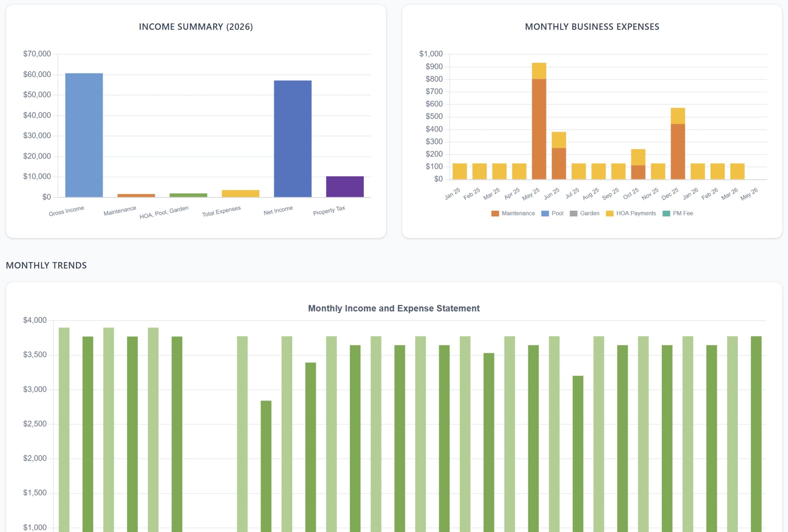Click the yellow HOA Payments legend swatch
Image resolution: width=788 pixels, height=532 pixels.
(x=609, y=213)
